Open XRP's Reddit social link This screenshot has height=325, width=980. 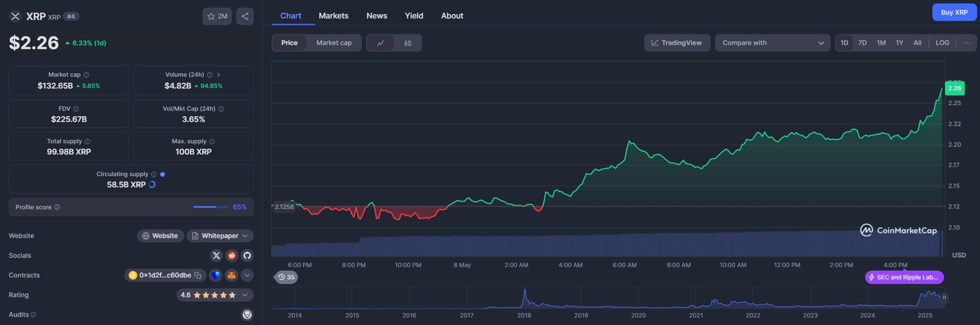pyautogui.click(x=232, y=255)
